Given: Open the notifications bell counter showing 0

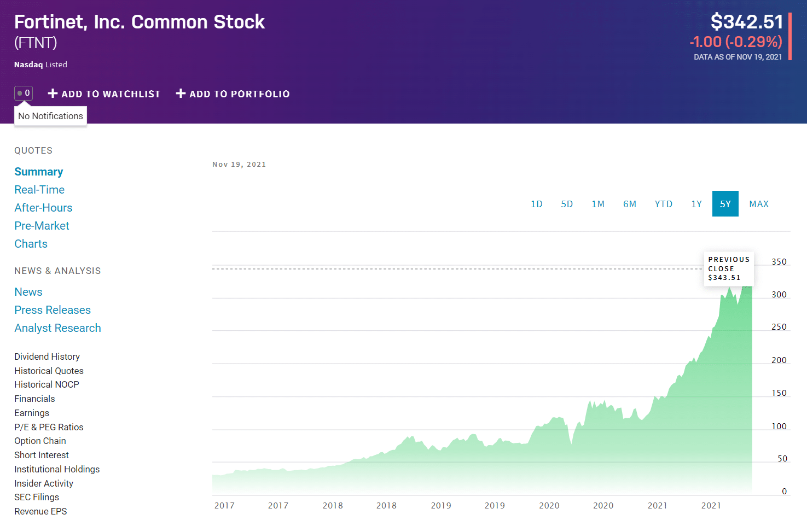Looking at the screenshot, I should click(24, 93).
